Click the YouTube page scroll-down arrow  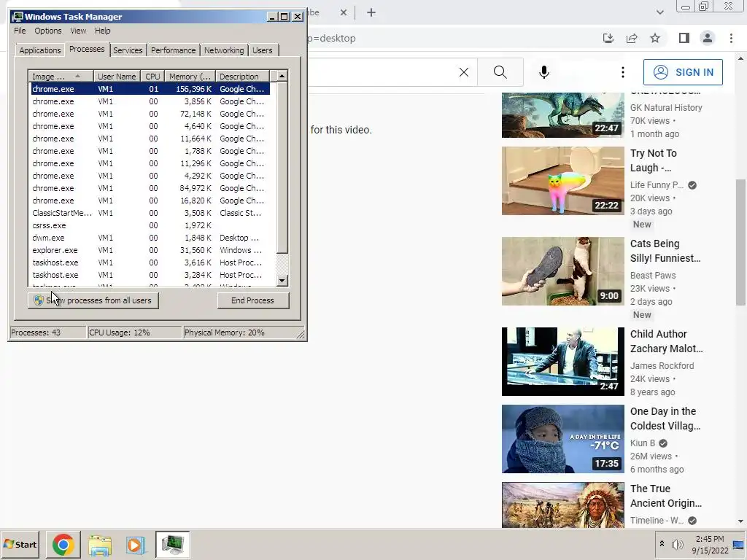click(740, 521)
